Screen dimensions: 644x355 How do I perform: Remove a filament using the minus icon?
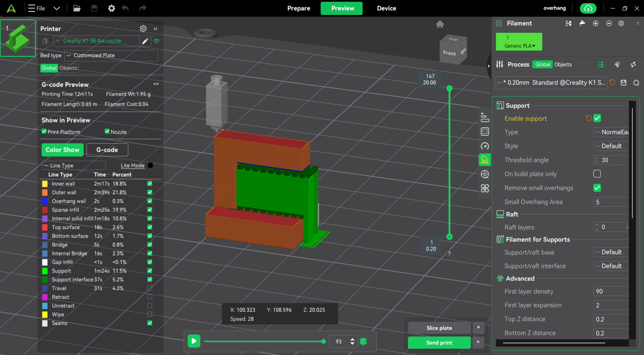click(610, 23)
